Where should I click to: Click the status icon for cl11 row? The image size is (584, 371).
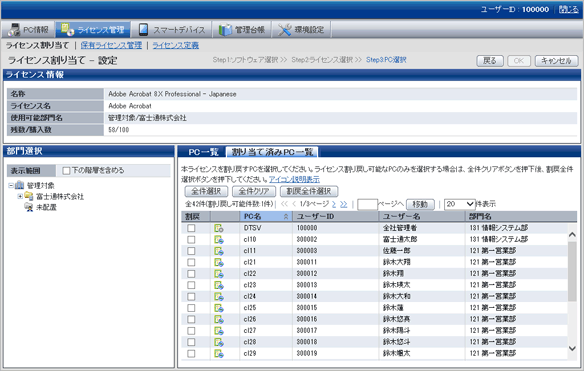tap(219, 251)
